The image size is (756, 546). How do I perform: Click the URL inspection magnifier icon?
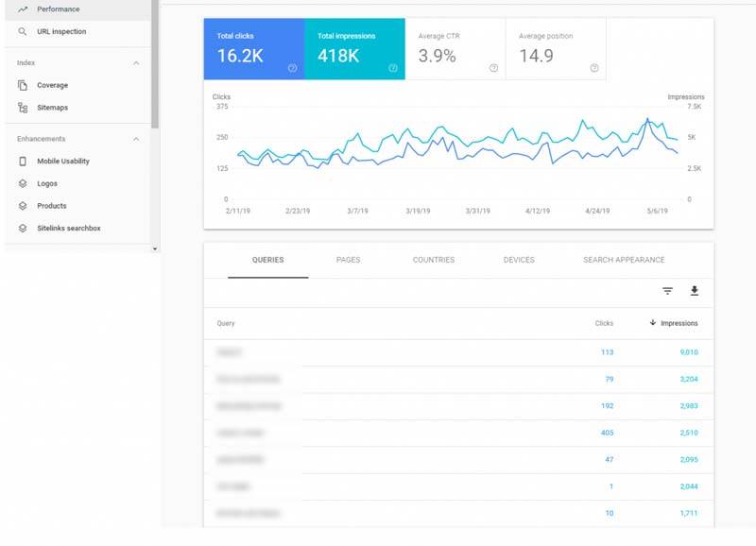23,31
